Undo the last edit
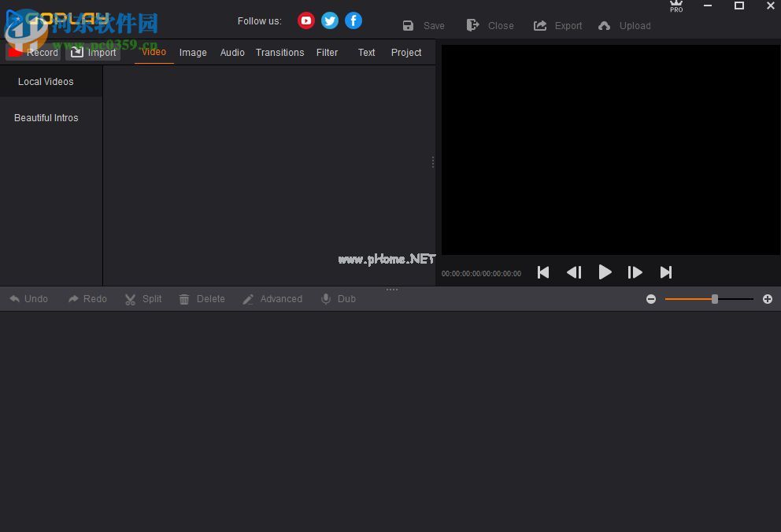The image size is (781, 532). click(29, 298)
